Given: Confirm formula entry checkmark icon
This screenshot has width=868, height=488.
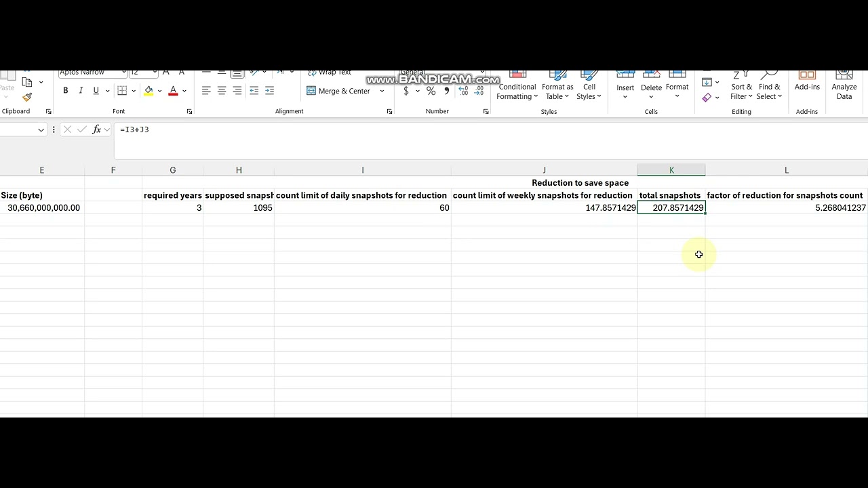Looking at the screenshot, I should (82, 129).
